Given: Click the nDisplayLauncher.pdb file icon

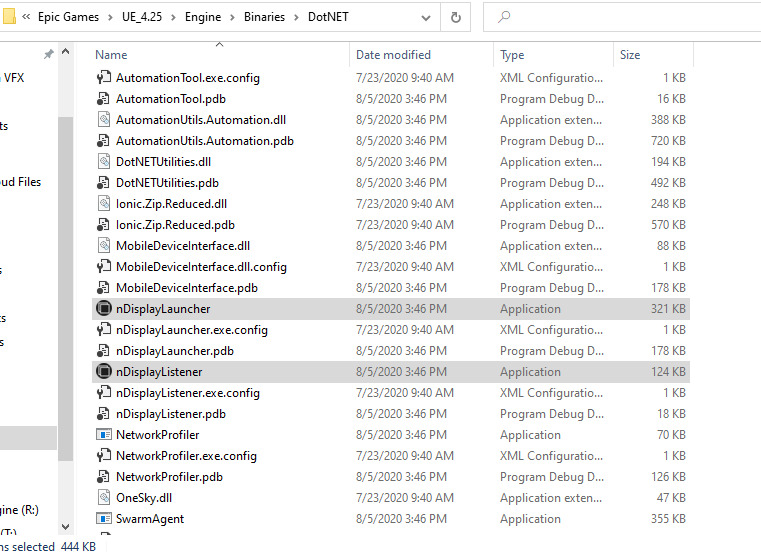Looking at the screenshot, I should pyautogui.click(x=103, y=351).
